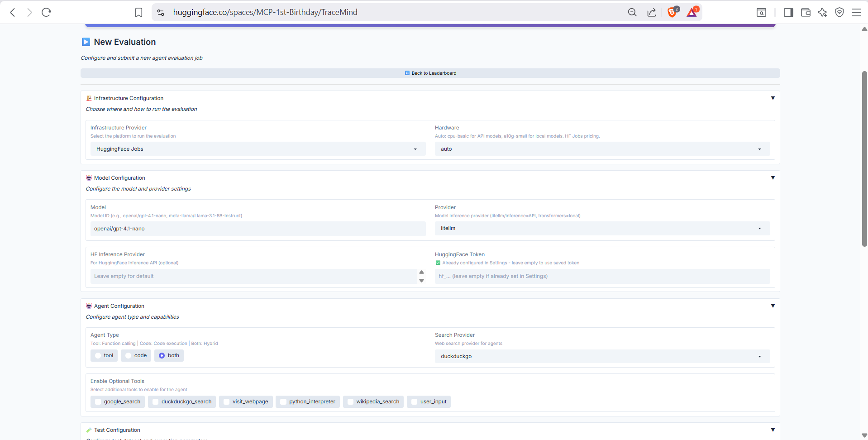Screen dimensions: 868x440
Task: Open the browser main menu
Action: pyautogui.click(x=856, y=12)
